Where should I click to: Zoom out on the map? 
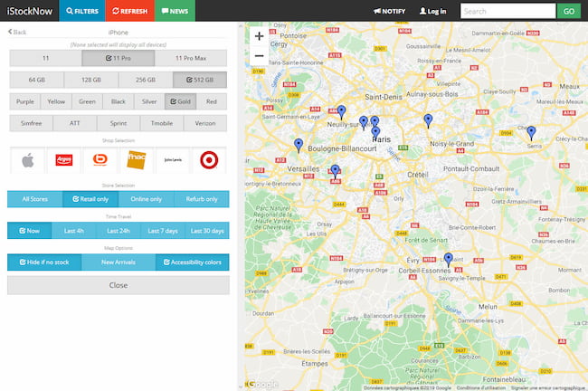259,56
